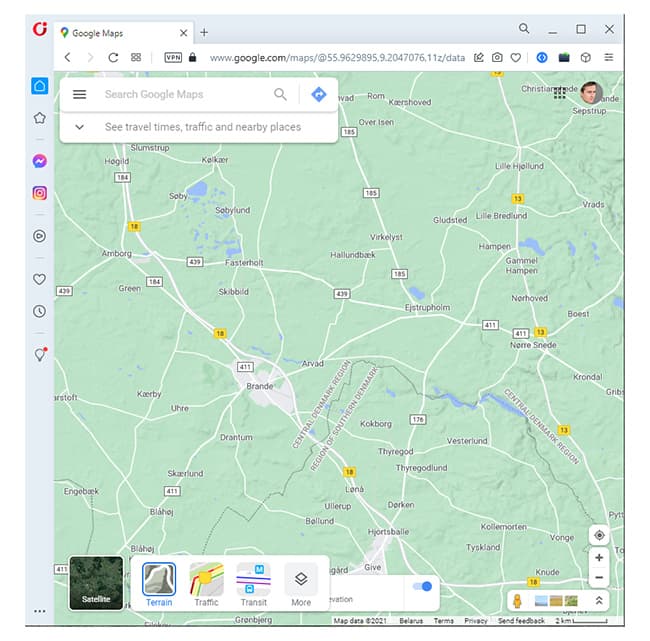Screen dimensions: 650x641
Task: Show your location on the map
Action: click(598, 535)
